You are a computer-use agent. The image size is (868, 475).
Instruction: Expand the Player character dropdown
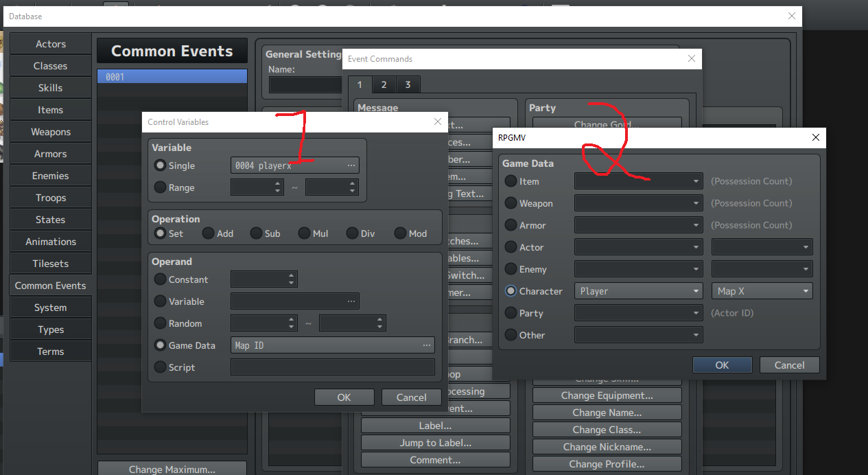[638, 291]
